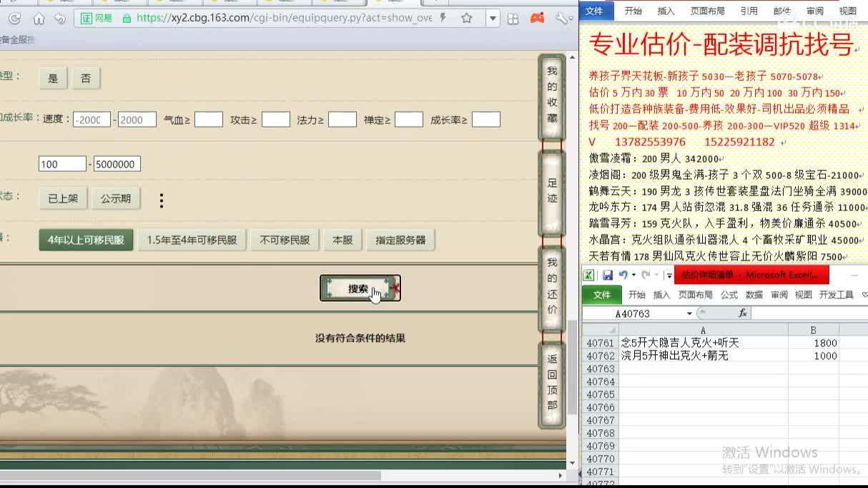Expand the Excel undo history dropdown
868x488 pixels.
coord(633,275)
